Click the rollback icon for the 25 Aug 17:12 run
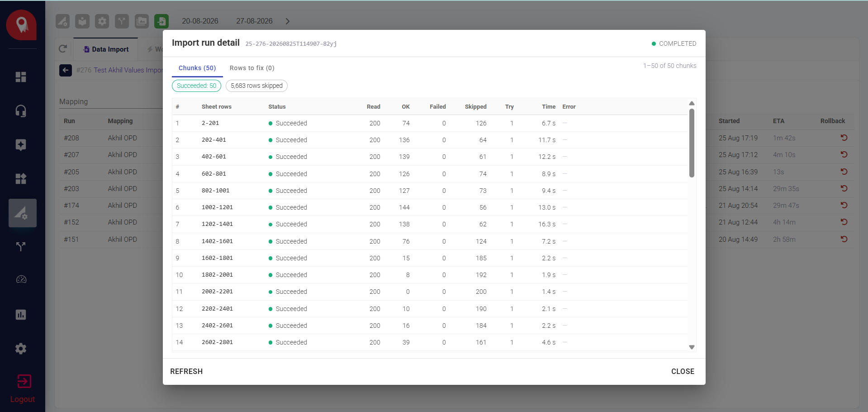 844,154
